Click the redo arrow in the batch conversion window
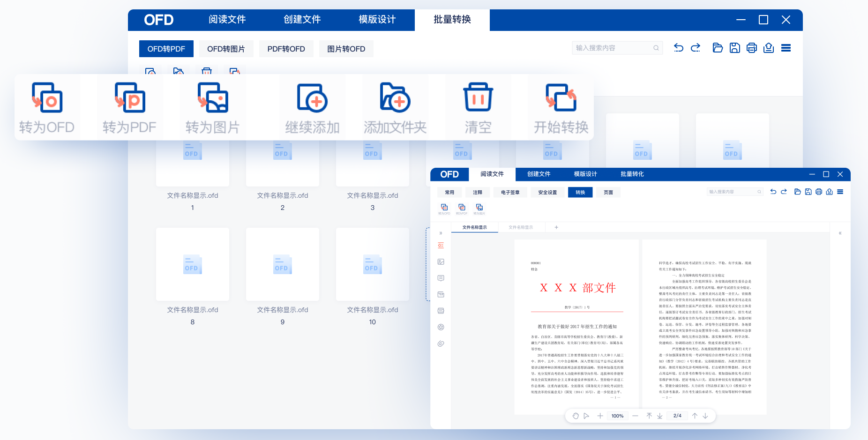Image resolution: width=868 pixels, height=440 pixels. [x=696, y=48]
